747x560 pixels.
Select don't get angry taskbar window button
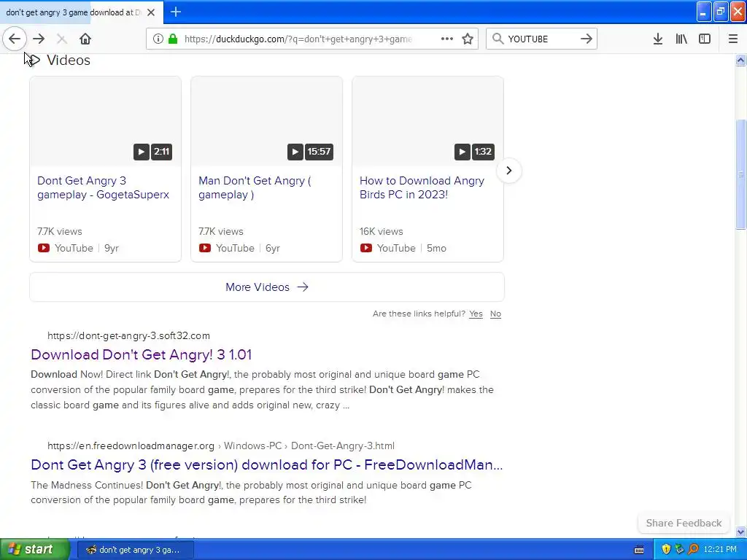[x=135, y=550]
